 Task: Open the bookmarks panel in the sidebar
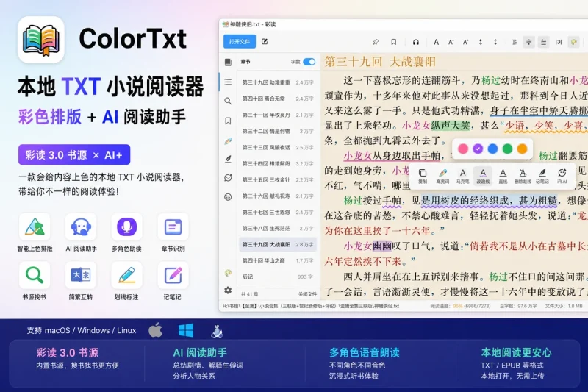228,121
